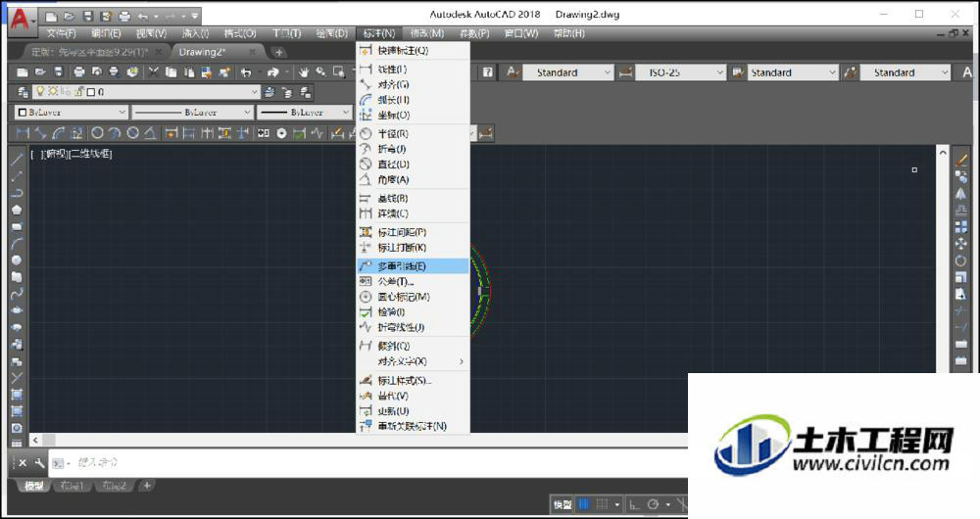Image resolution: width=980 pixels, height=519 pixels.
Task: Add a new layout with plus button
Action: [146, 486]
